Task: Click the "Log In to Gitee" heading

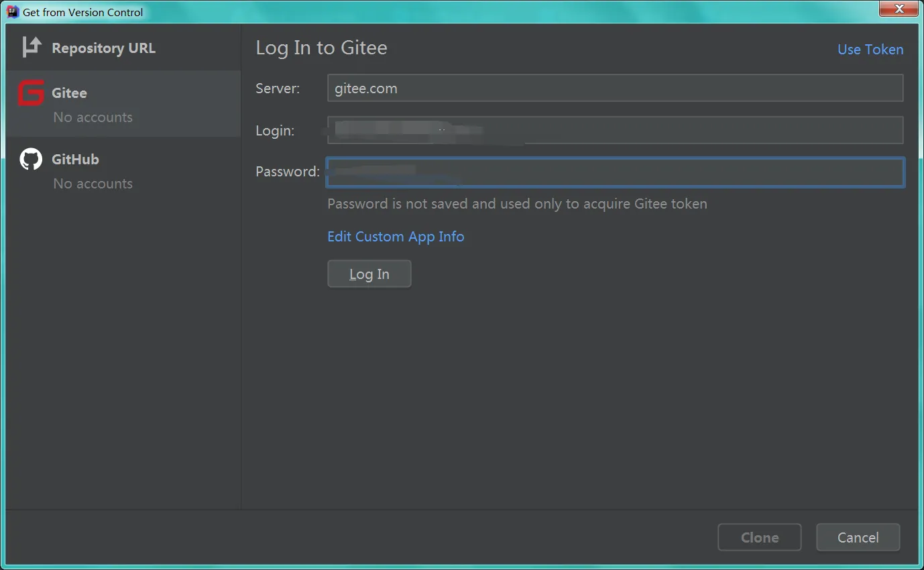Action: click(x=321, y=48)
